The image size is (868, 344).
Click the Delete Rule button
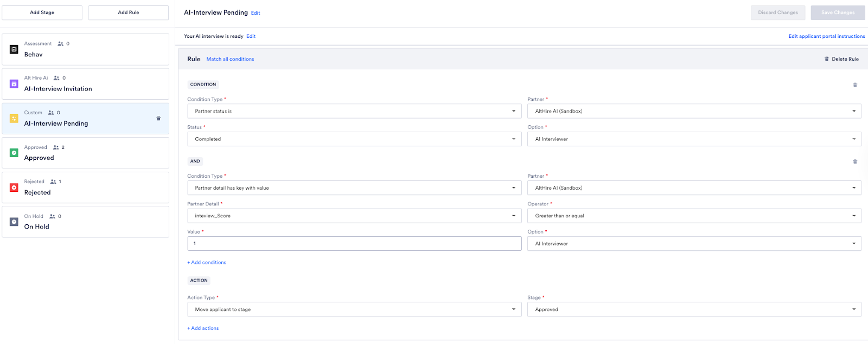point(841,59)
